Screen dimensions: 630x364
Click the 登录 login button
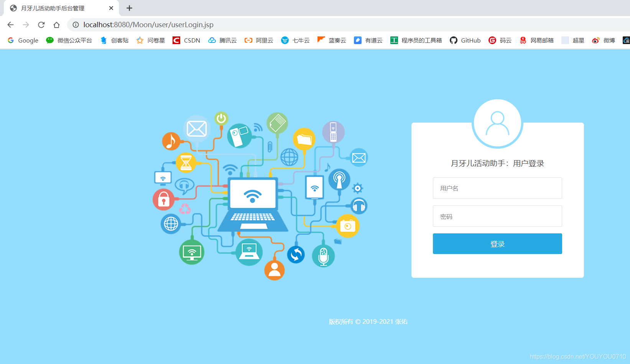pyautogui.click(x=497, y=244)
